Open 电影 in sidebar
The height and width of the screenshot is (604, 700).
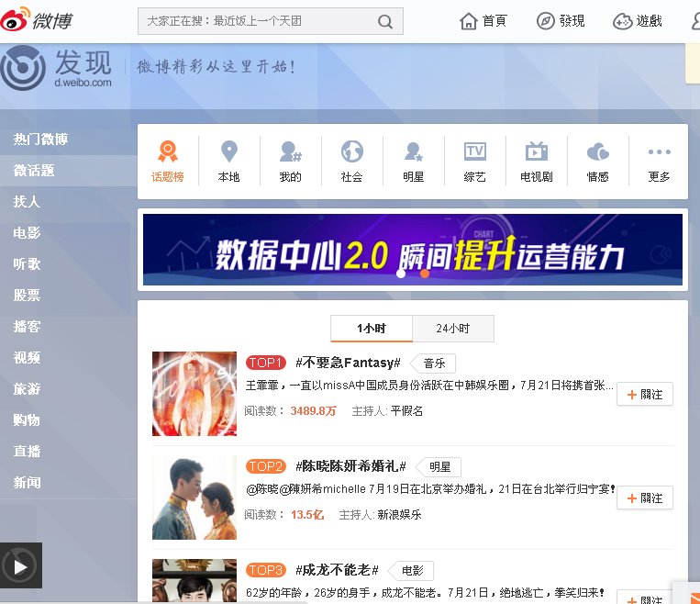pyautogui.click(x=27, y=233)
